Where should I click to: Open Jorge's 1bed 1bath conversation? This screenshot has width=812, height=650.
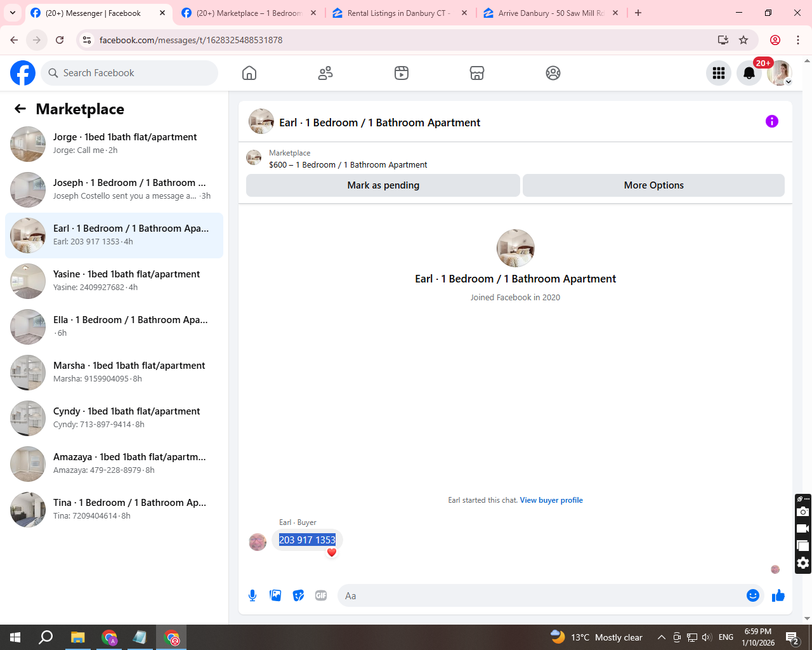coord(114,144)
